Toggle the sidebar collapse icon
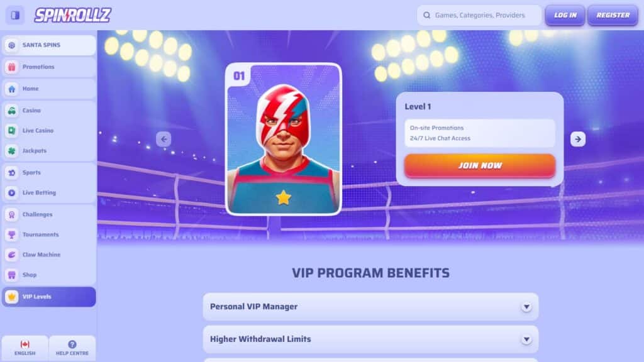 pyautogui.click(x=15, y=15)
